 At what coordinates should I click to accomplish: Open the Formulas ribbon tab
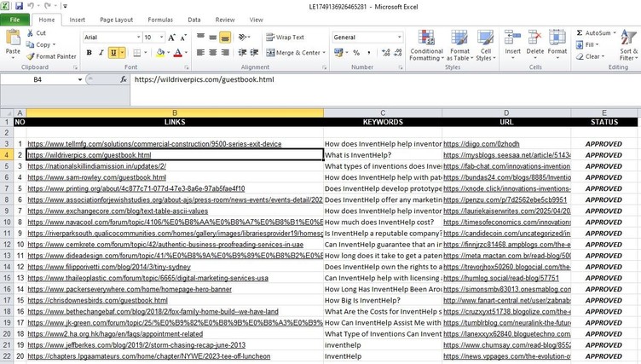point(159,20)
